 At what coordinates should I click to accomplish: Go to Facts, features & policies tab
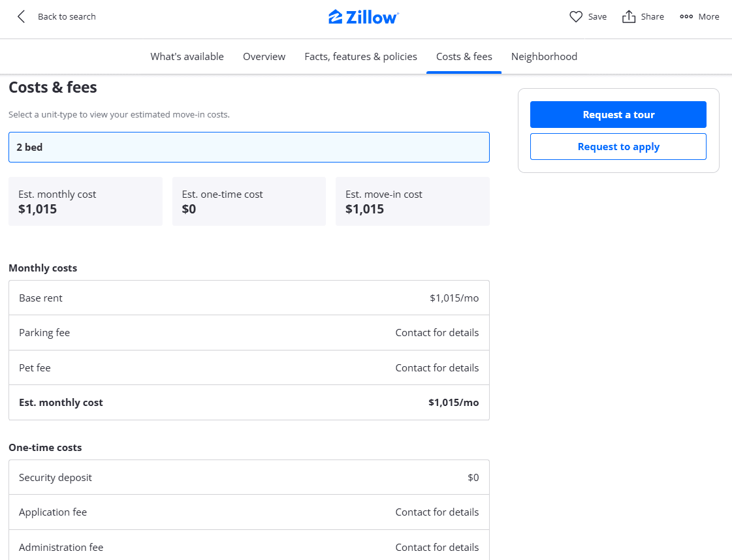pyautogui.click(x=360, y=57)
